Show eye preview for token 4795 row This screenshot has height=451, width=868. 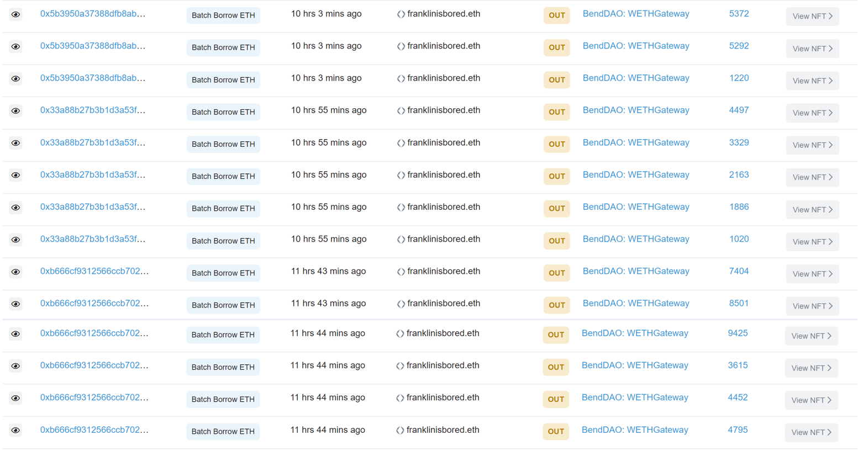15,431
